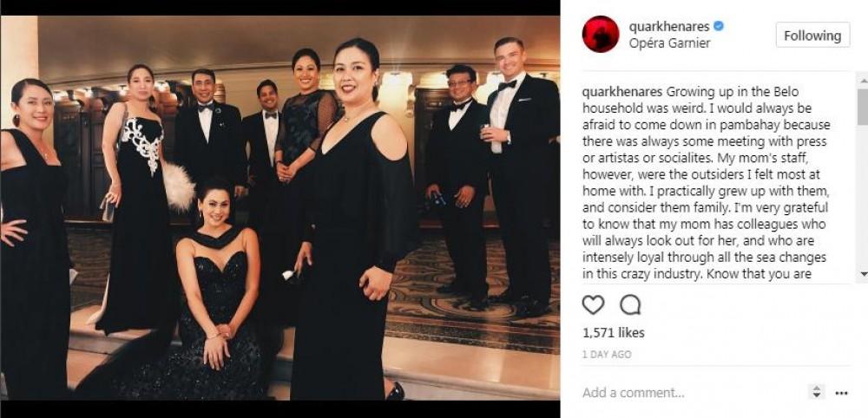The image size is (868, 418).
Task: Open the three-dot more options menu
Action: pos(841,393)
